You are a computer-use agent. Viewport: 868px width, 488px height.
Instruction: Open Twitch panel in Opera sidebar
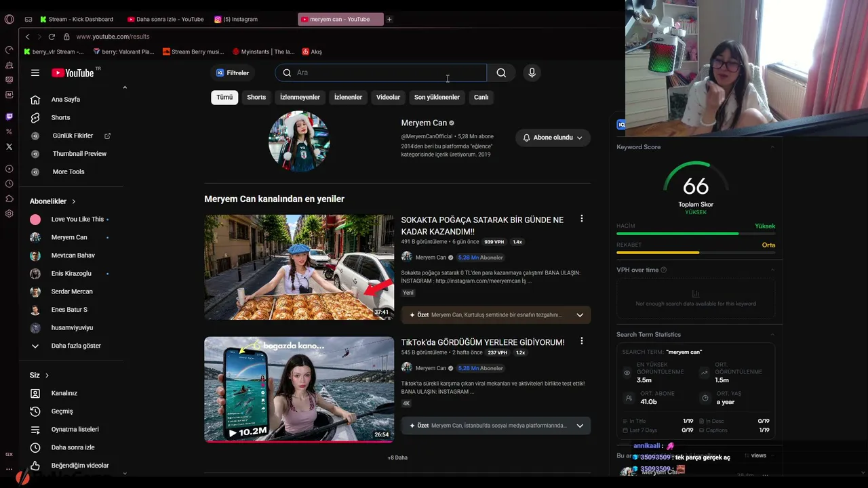(9, 117)
